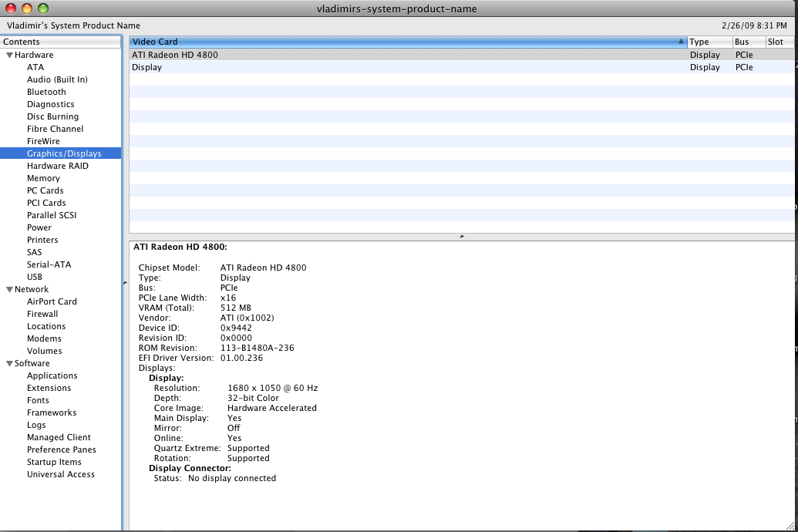
Task: Select the ATI Radeon HD 4800 row
Action: point(461,55)
